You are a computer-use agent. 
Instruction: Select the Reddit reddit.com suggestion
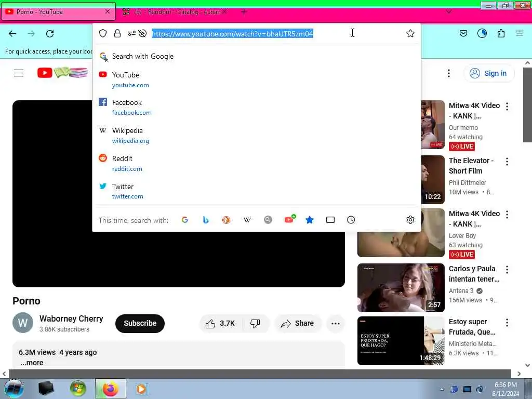[257, 163]
